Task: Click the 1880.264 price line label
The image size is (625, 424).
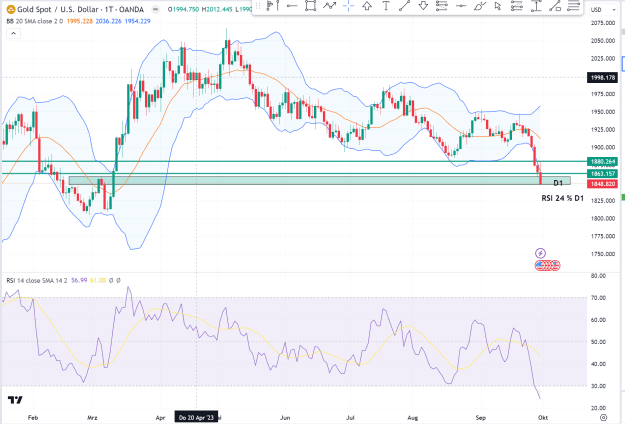Action: [602, 161]
